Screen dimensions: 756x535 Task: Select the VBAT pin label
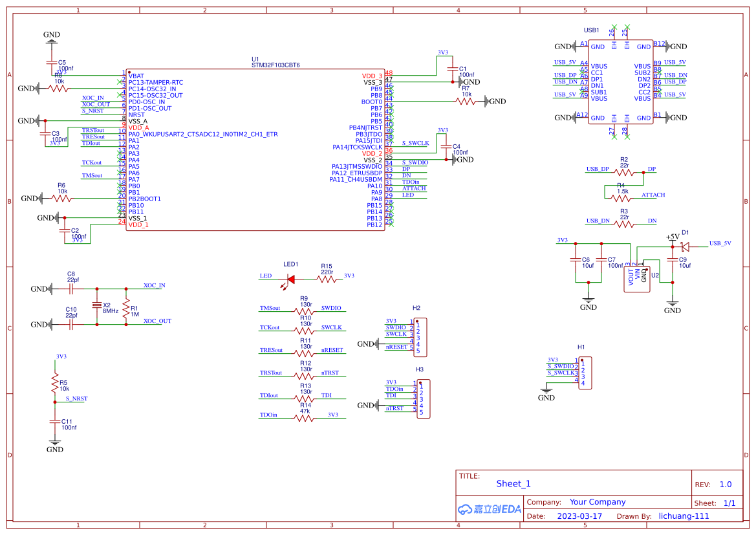click(136, 76)
